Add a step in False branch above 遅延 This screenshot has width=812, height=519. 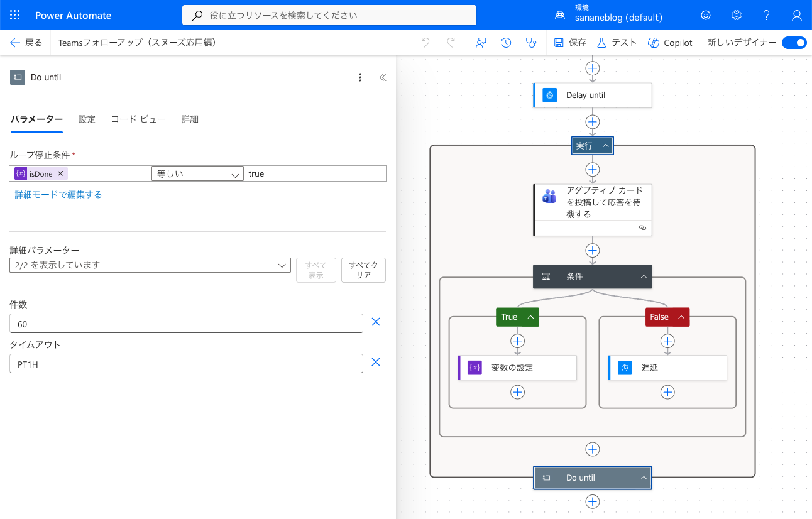pyautogui.click(x=667, y=341)
